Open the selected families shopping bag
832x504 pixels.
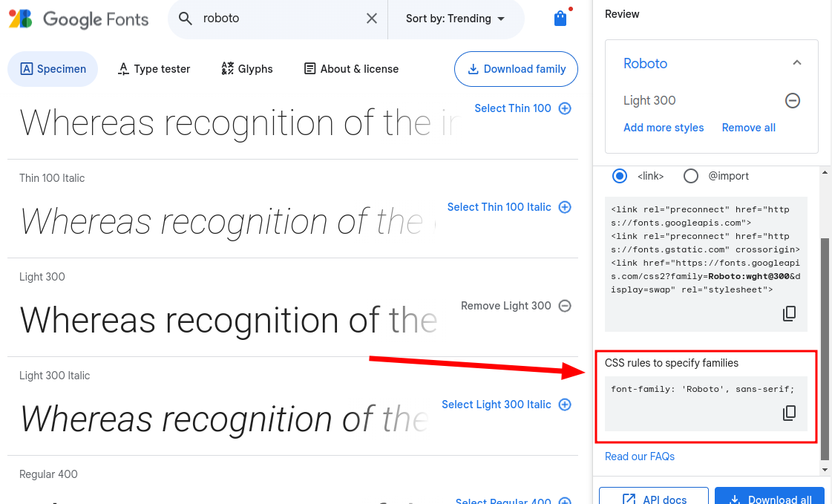point(560,19)
